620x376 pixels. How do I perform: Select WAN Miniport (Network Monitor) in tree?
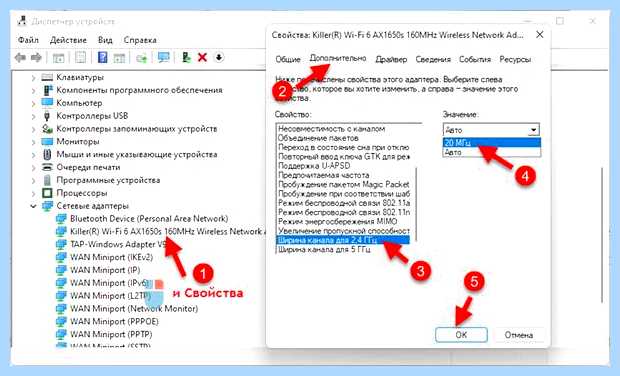(134, 309)
